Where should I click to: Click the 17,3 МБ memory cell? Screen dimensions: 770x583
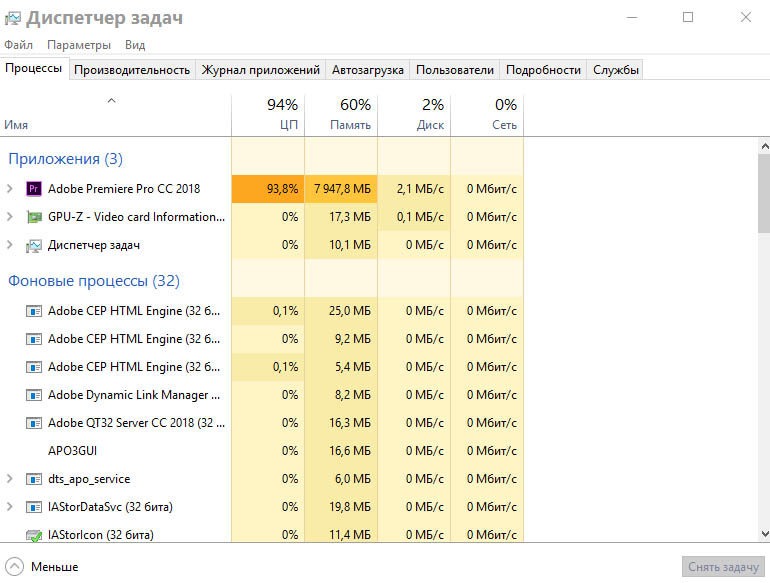[x=341, y=217]
